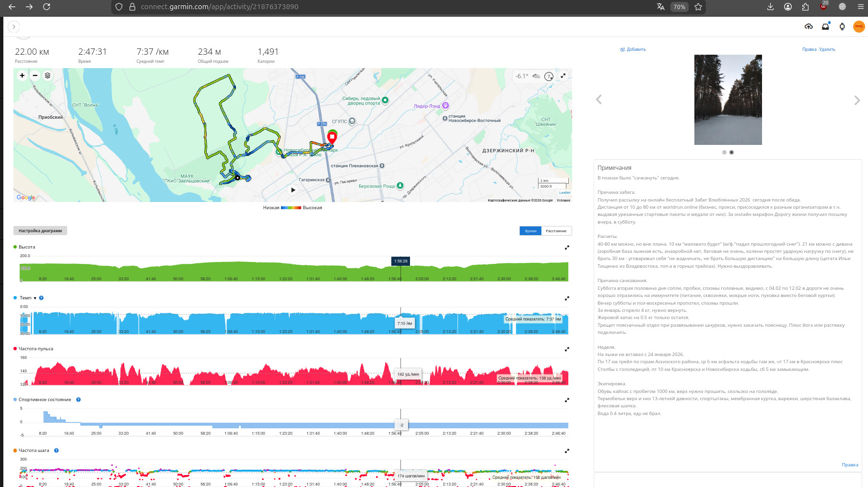Open the Garmin cloud upload icon
This screenshot has height=487, width=868.
click(x=809, y=26)
